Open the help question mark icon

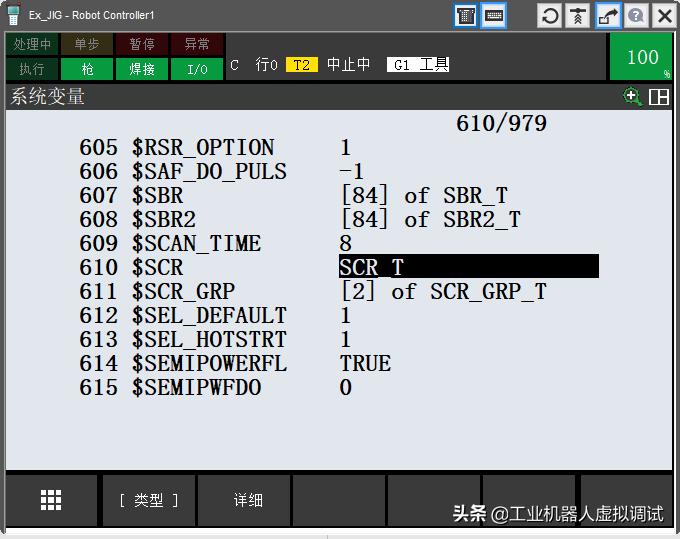point(636,16)
